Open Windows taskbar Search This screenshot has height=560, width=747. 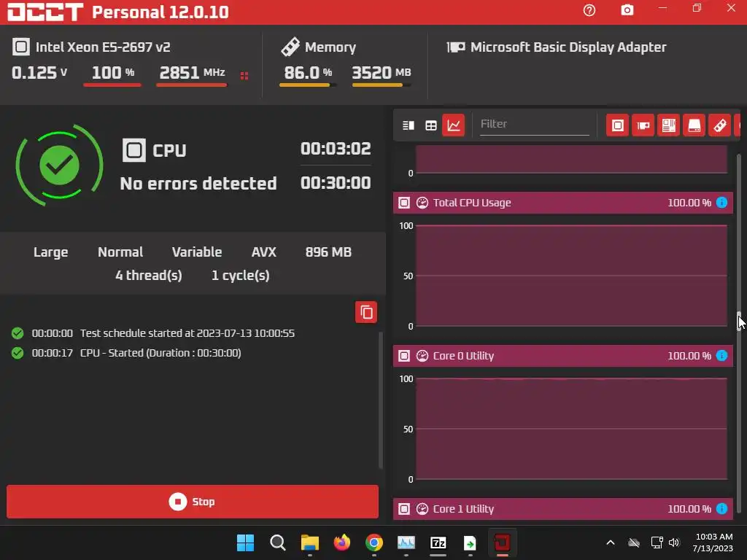277,542
